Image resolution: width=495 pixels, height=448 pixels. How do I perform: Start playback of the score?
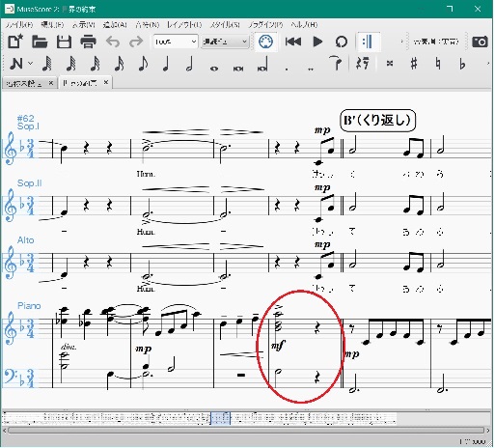point(317,42)
